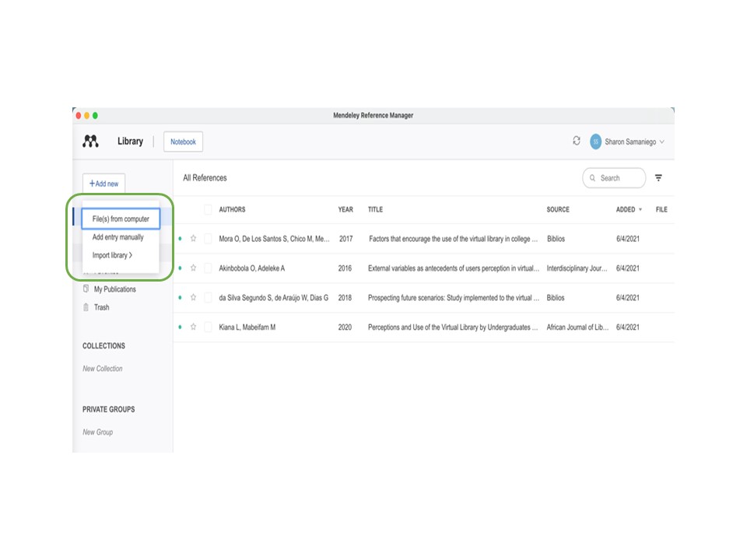The image size is (747, 560).
Task: Click green unread dot for da Silva row
Action: 180,298
